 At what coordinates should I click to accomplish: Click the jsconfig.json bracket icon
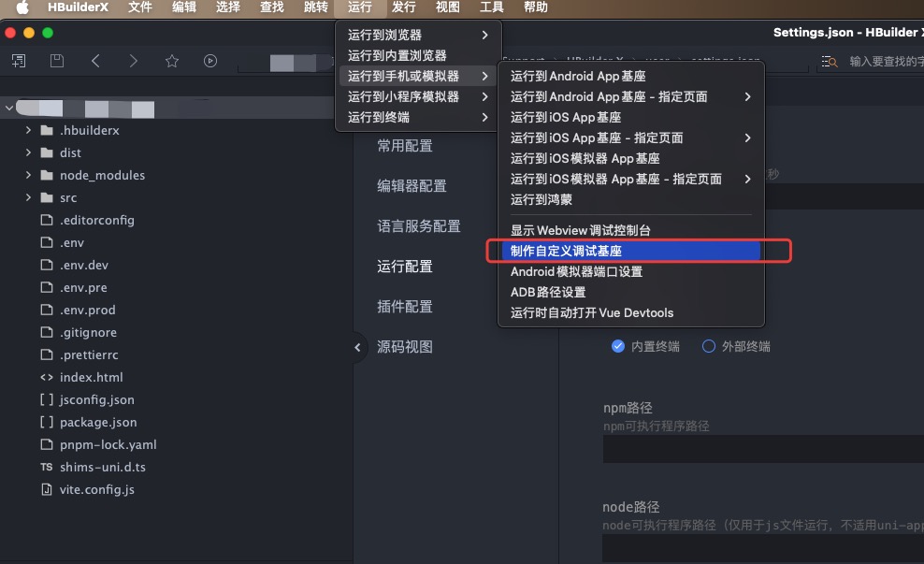[47, 399]
